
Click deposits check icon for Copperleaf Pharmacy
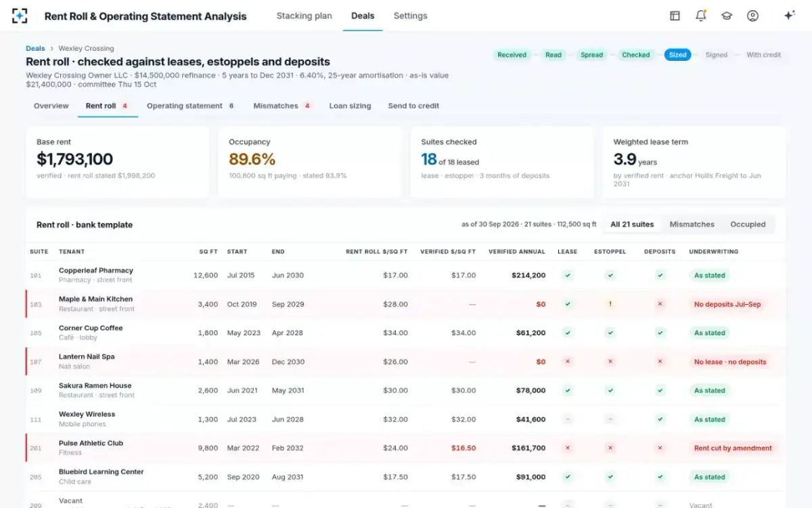pyautogui.click(x=660, y=276)
